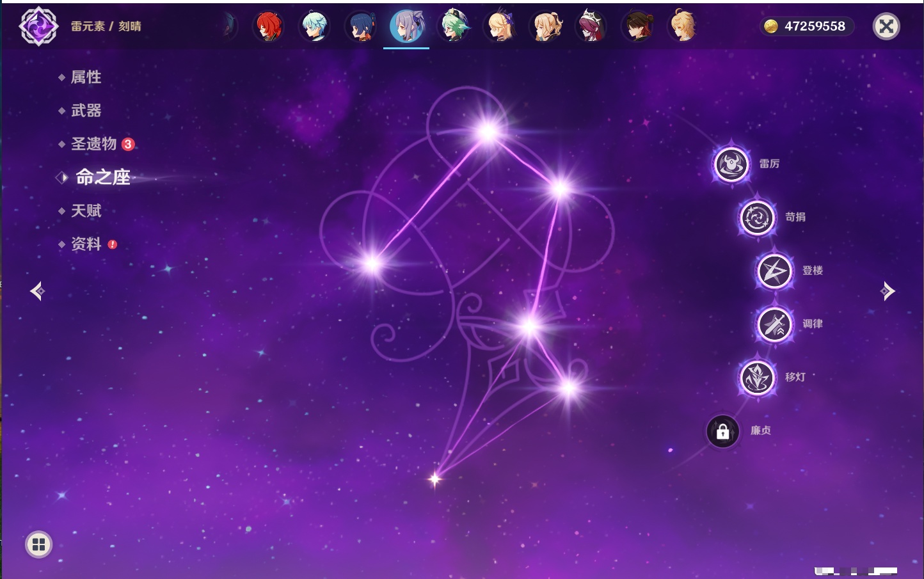Open the 苛捐 constellation node
This screenshot has height=579, width=924.
[x=758, y=218]
